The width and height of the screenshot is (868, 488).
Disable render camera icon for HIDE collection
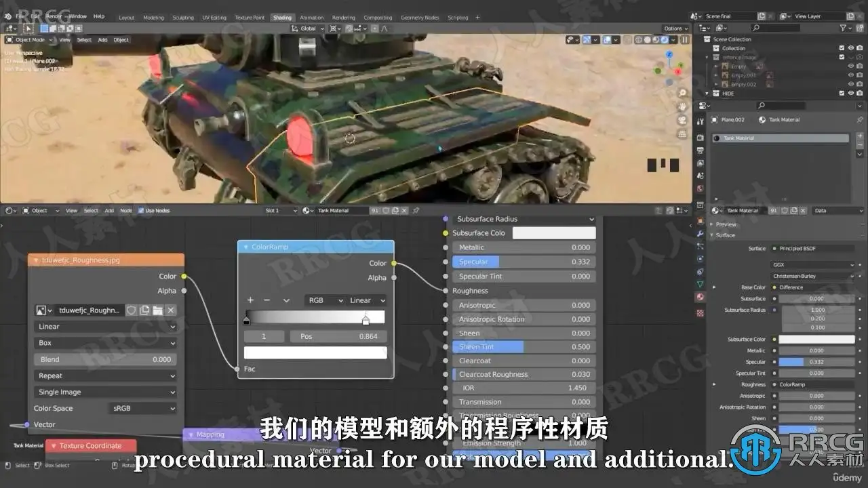pyautogui.click(x=860, y=94)
